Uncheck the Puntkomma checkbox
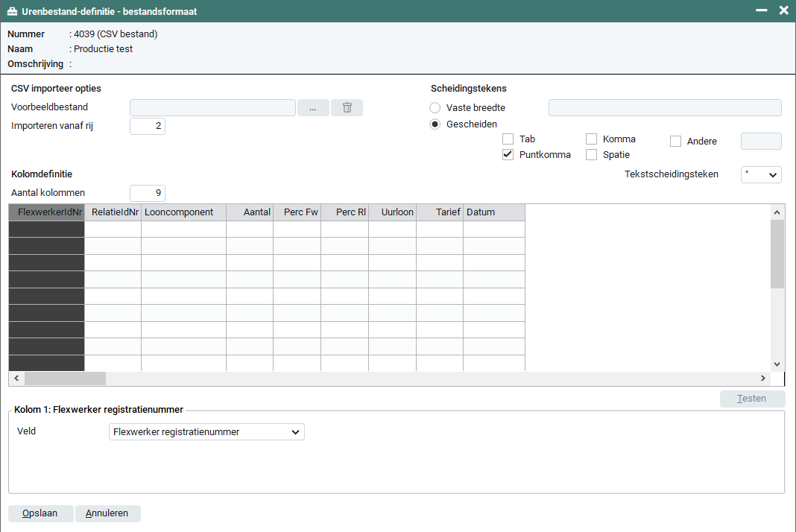The image size is (796, 532). [x=508, y=155]
